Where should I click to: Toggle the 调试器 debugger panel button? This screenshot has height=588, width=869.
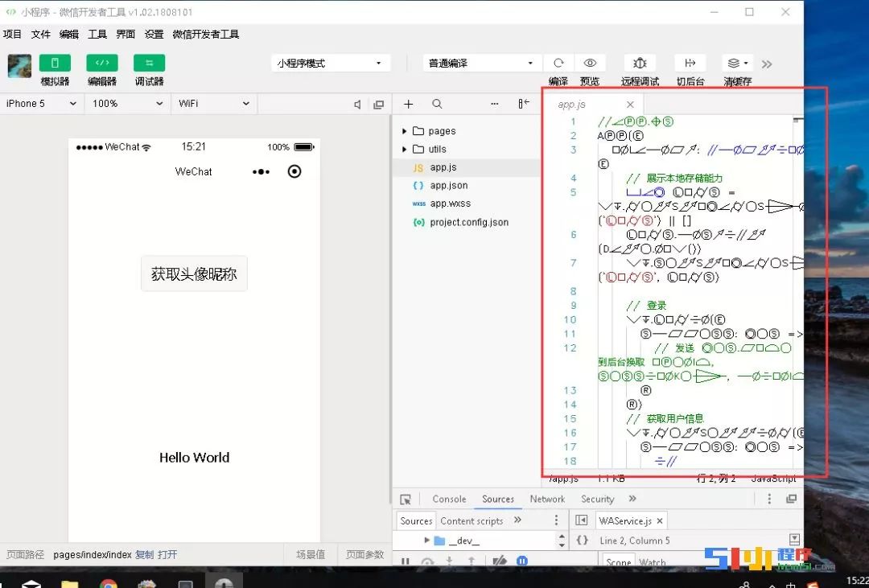pyautogui.click(x=149, y=63)
